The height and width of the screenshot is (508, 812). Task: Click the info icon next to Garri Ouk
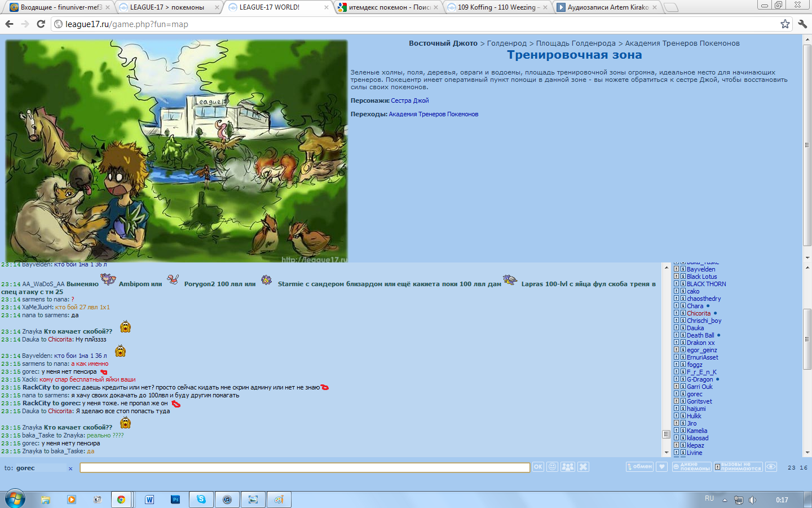(x=683, y=387)
